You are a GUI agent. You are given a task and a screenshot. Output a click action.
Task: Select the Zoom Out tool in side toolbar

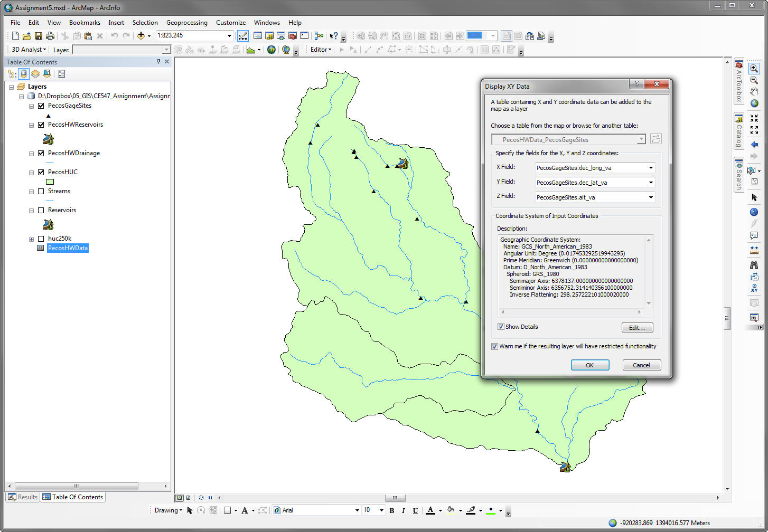[x=754, y=80]
